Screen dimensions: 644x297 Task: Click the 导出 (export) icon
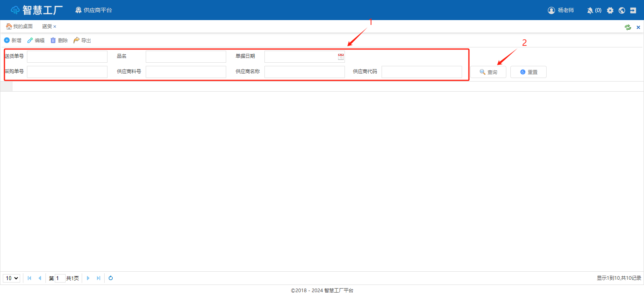tap(76, 40)
